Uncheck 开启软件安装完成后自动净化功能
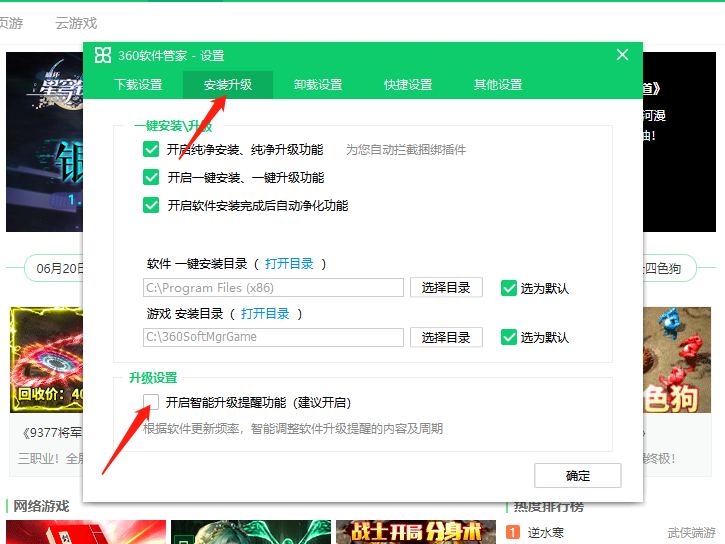Image resolution: width=725 pixels, height=544 pixels. pos(151,205)
